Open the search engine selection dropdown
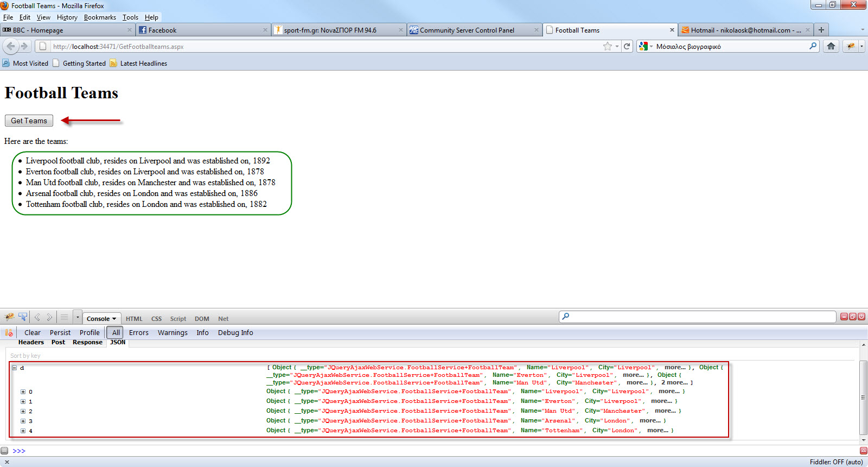Viewport: 868px width, 467px height. [x=651, y=46]
